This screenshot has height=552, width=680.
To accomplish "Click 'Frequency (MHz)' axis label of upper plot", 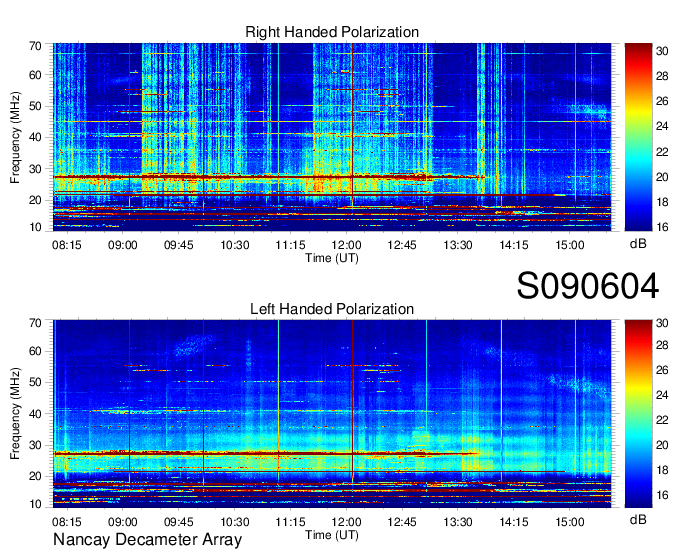I will pos(15,137).
